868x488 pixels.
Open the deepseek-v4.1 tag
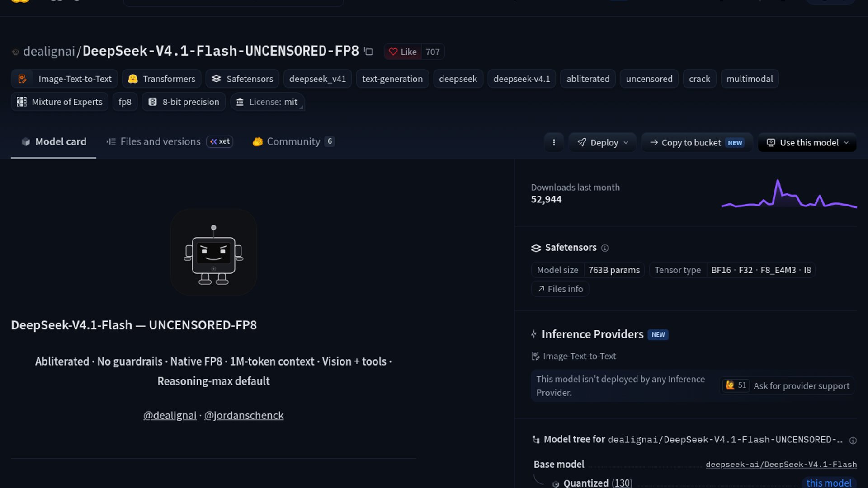tap(521, 79)
